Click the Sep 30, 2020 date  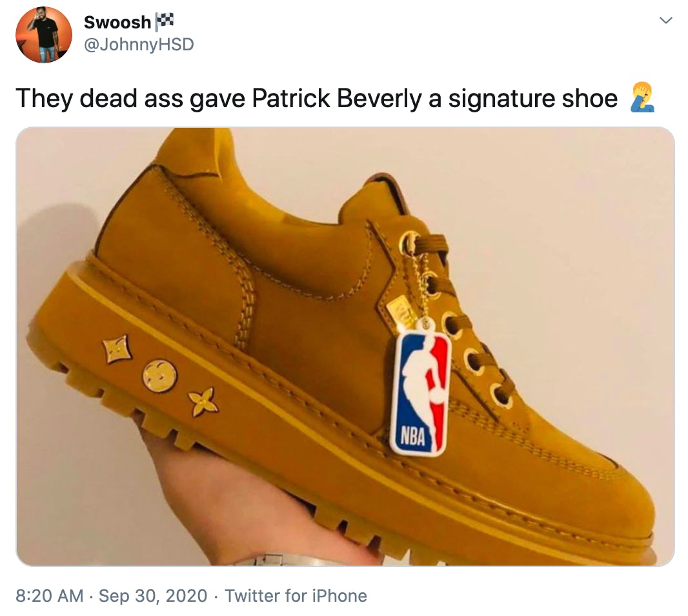[x=152, y=595]
